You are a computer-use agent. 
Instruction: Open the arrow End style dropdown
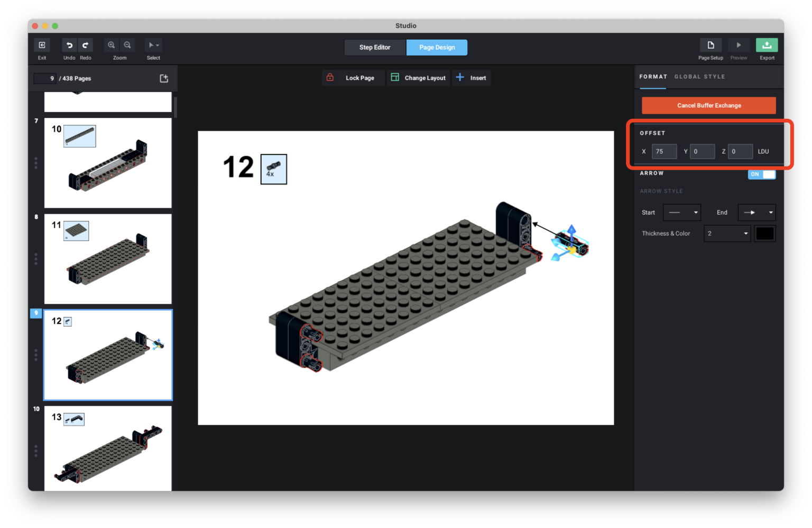coord(756,212)
